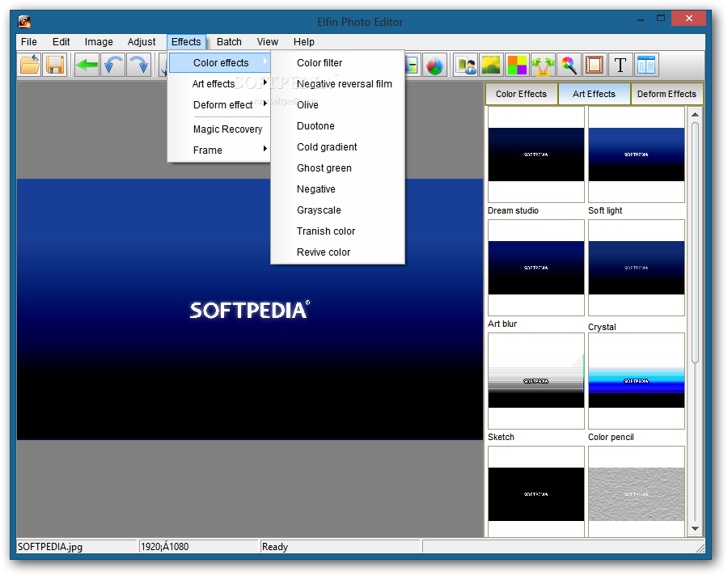The height and width of the screenshot is (576, 728).
Task: Open the Image menu
Action: 99,42
